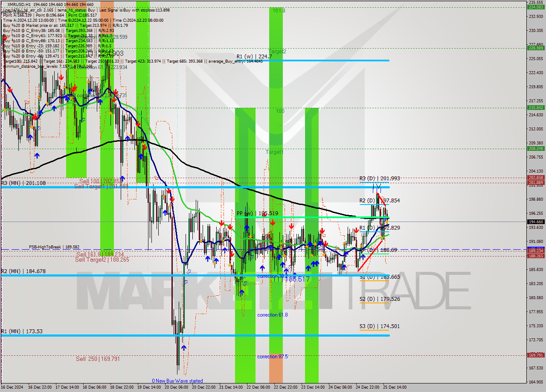Click the red 169.791 price tag
The height and width of the screenshot is (392, 546).
pyautogui.click(x=536, y=355)
